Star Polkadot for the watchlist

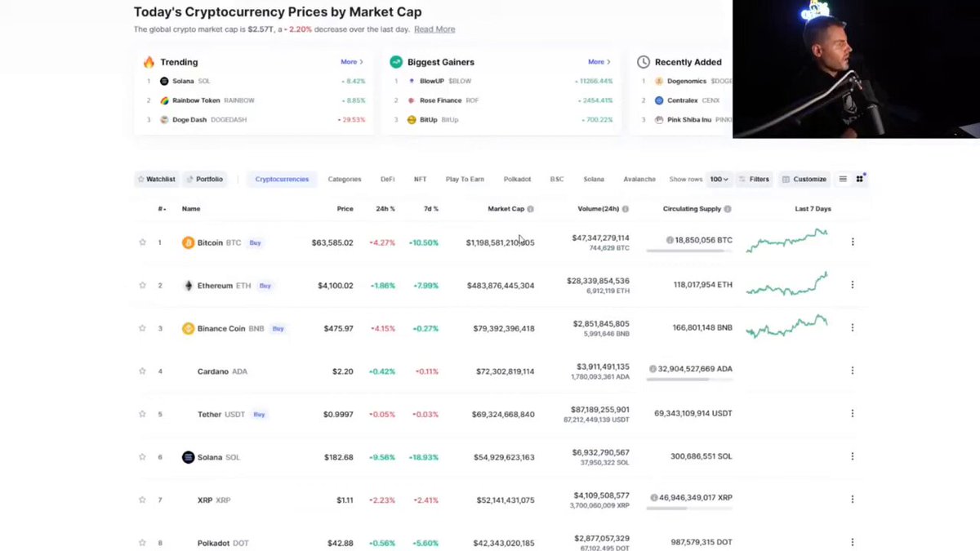tap(142, 542)
